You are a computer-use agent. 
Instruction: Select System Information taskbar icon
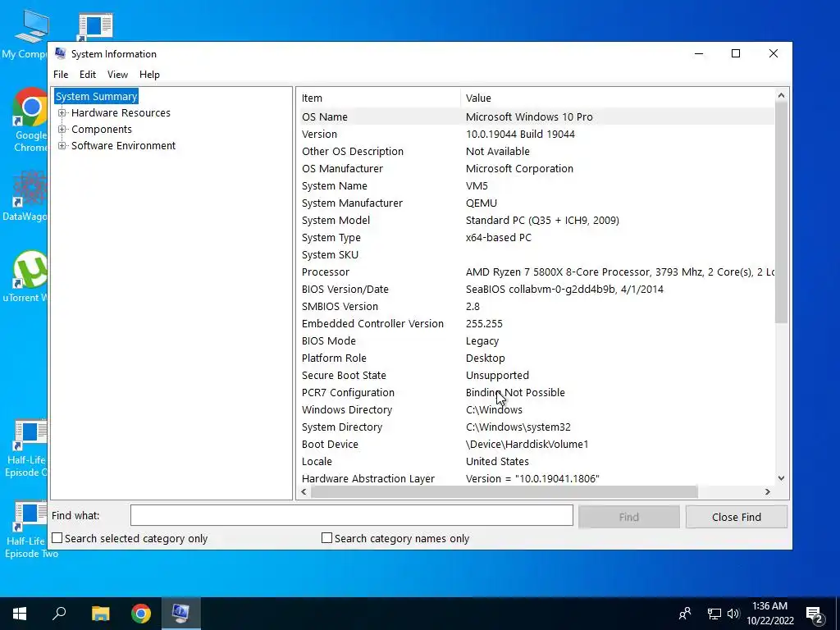point(180,614)
